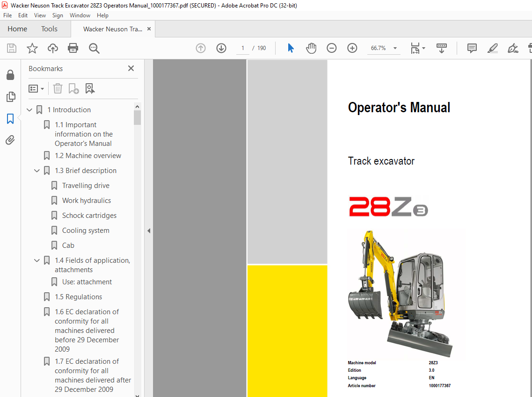This screenshot has width=532, height=397.
Task: Switch to Home tab
Action: click(17, 29)
